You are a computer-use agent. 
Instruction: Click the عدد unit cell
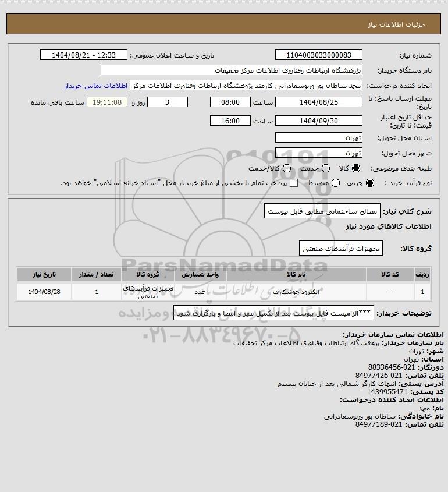[x=200, y=292]
